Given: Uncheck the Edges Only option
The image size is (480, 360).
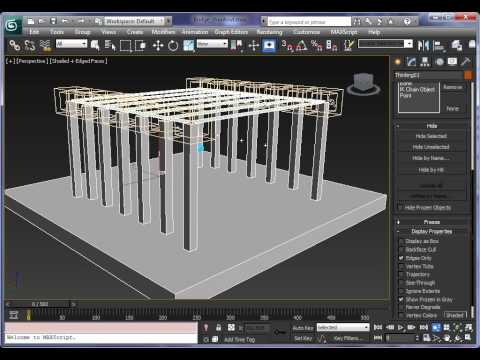Looking at the screenshot, I should pos(402,258).
